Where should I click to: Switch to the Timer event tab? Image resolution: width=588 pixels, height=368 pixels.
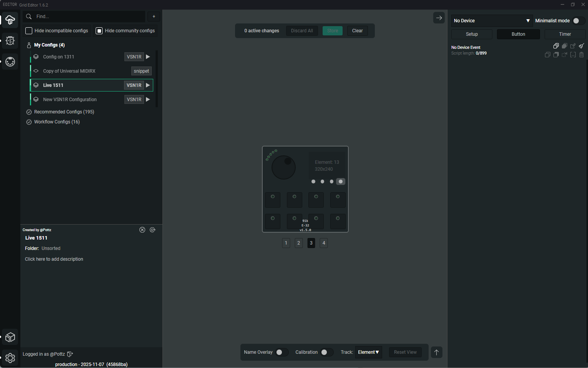coord(565,34)
